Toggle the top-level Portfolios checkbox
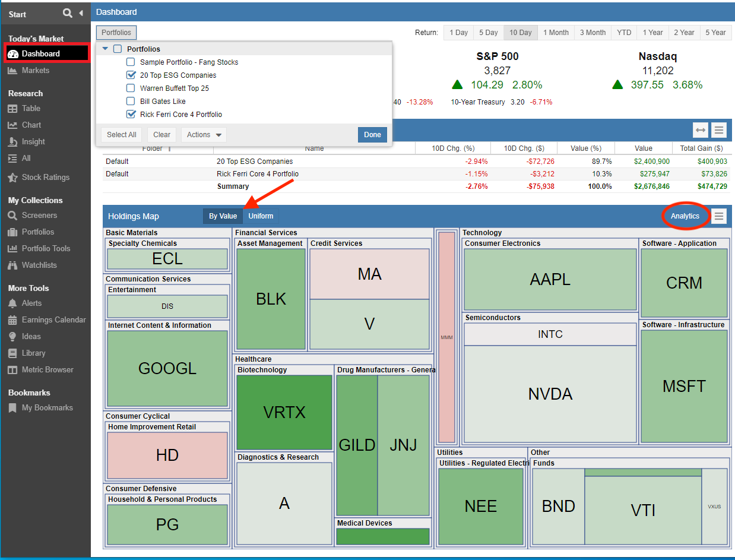 (118, 49)
